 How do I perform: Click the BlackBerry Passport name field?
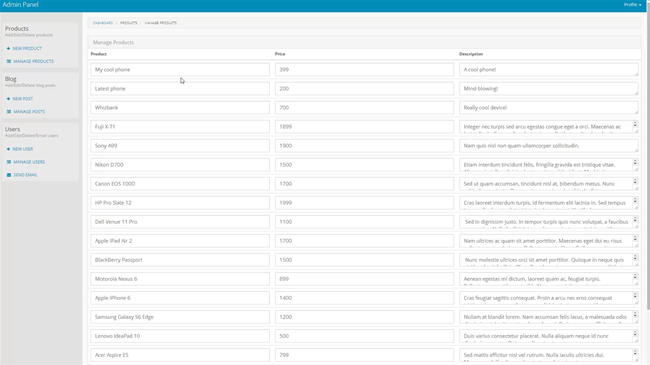click(180, 260)
